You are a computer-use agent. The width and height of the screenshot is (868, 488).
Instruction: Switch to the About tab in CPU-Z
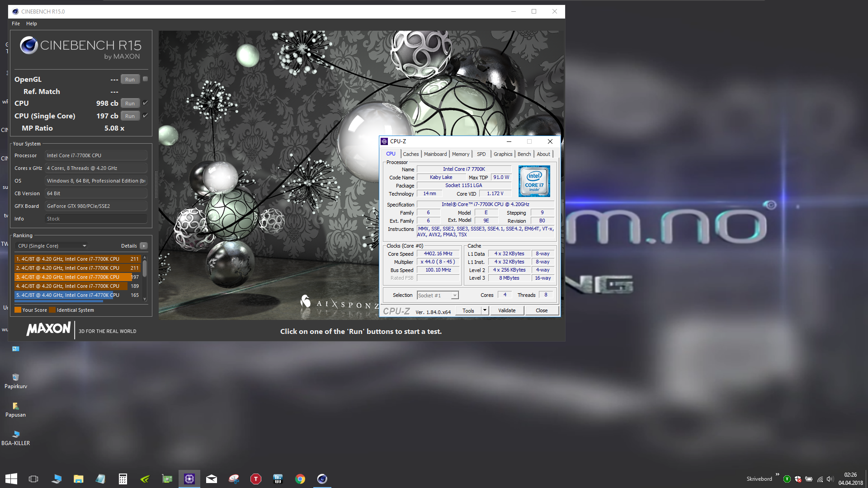pyautogui.click(x=543, y=154)
